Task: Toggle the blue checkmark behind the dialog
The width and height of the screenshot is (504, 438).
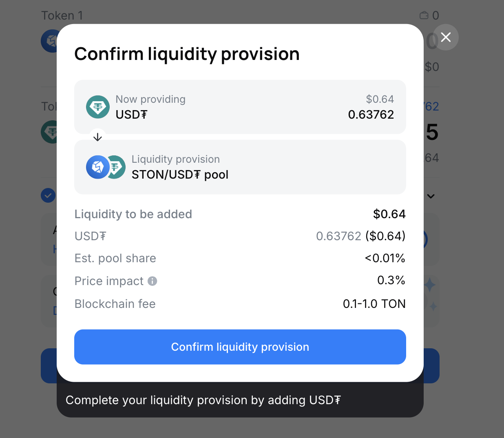Action: (x=48, y=196)
